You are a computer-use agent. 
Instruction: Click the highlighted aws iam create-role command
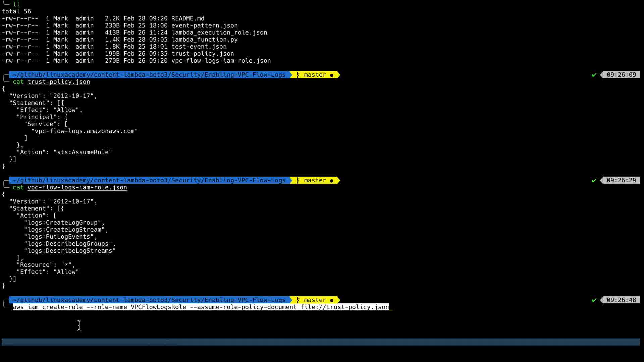201,307
